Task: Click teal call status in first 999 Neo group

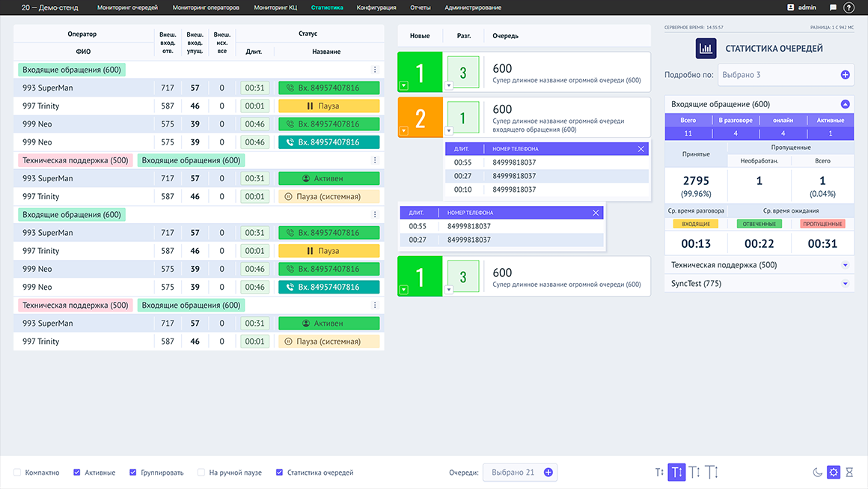Action: click(328, 142)
